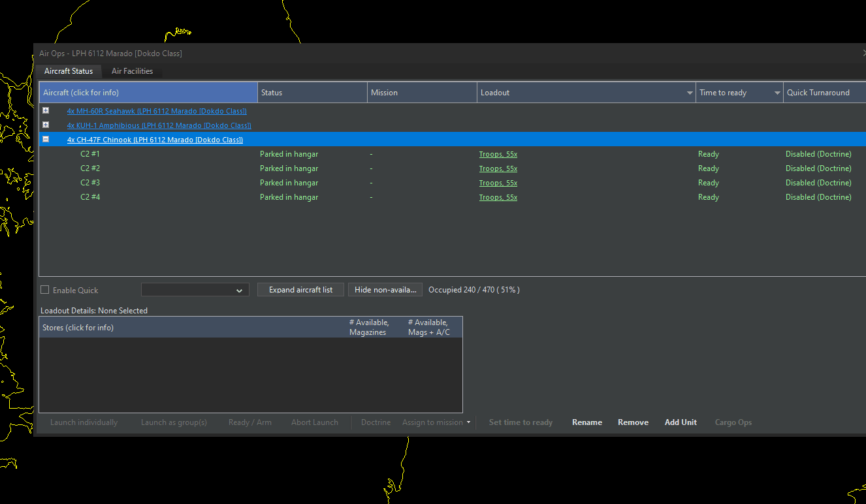Switch to Air Facilities tab
Viewport: 866px width, 504px height.
click(x=132, y=71)
